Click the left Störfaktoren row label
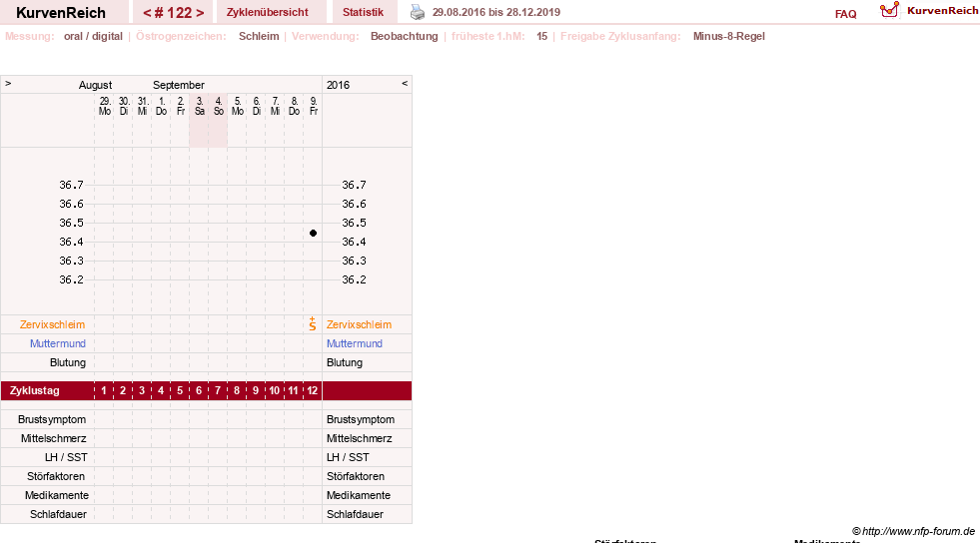 (x=56, y=476)
